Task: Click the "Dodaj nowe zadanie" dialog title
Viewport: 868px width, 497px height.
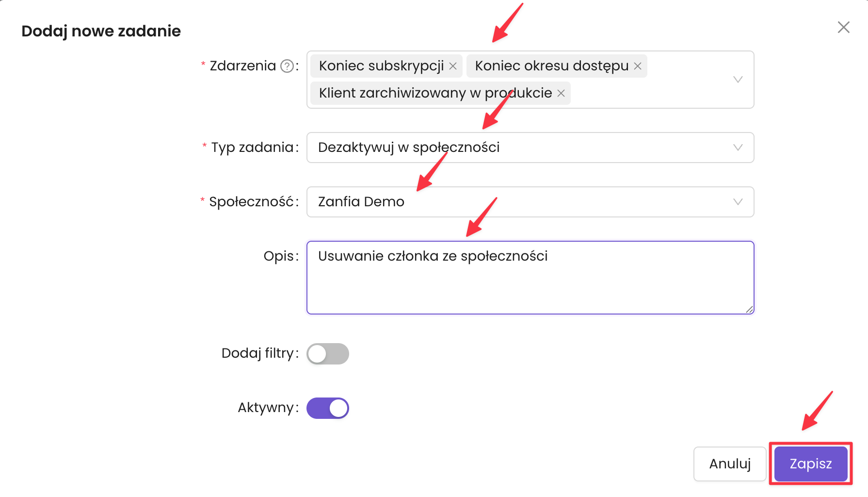Action: [101, 31]
